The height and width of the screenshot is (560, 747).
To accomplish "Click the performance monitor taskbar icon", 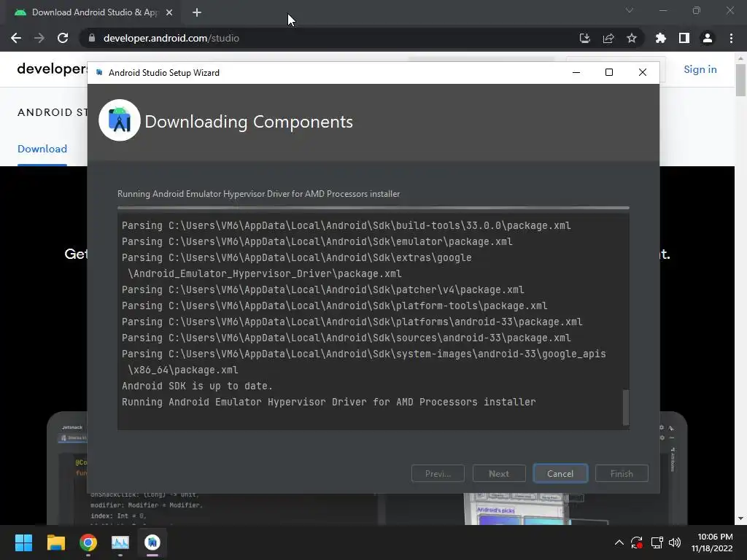I will click(x=120, y=542).
